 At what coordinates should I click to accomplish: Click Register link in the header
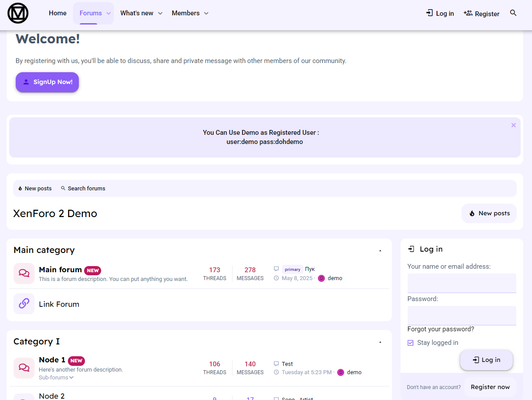pyautogui.click(x=482, y=14)
